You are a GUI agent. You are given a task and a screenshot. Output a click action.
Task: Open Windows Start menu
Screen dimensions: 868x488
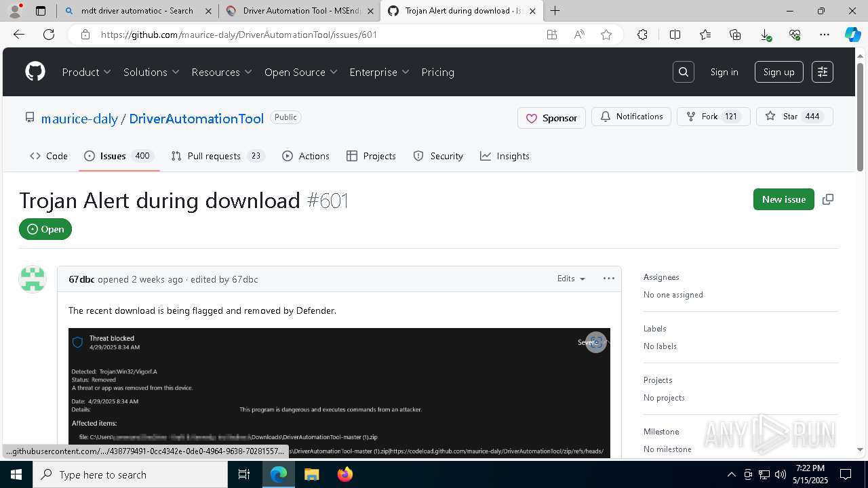[16, 474]
